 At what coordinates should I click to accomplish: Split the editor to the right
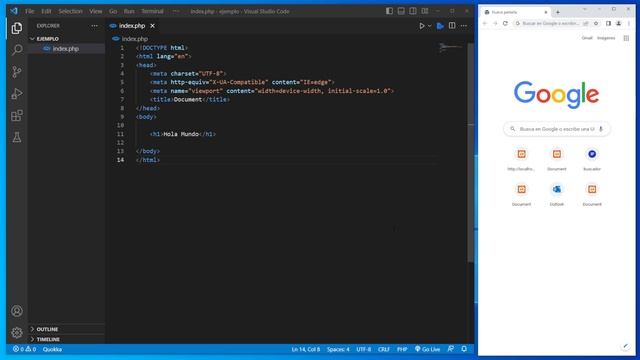452,26
